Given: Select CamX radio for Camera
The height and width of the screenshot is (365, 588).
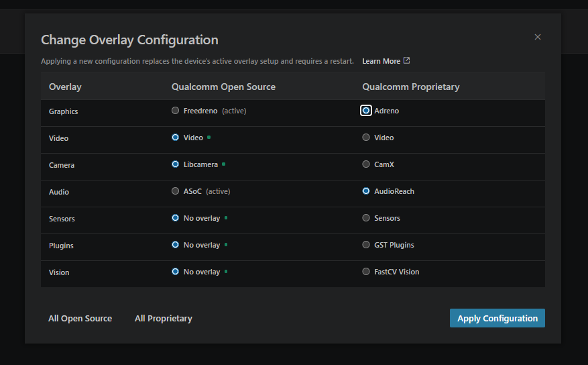Looking at the screenshot, I should pos(366,164).
